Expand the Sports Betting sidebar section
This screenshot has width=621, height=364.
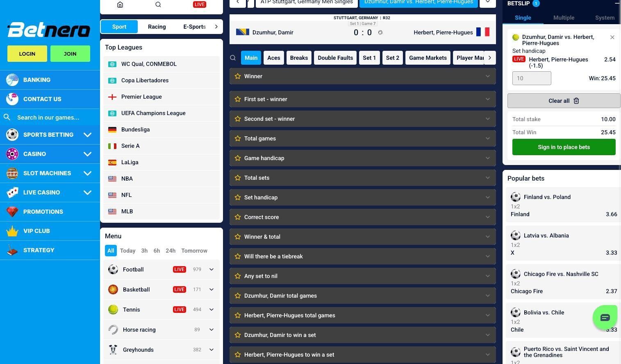87,135
